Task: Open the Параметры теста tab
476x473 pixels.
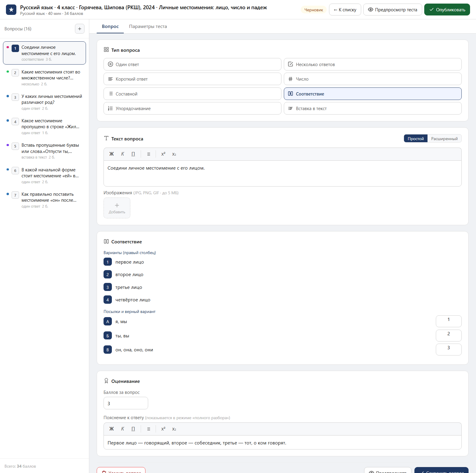Action: pos(148,26)
